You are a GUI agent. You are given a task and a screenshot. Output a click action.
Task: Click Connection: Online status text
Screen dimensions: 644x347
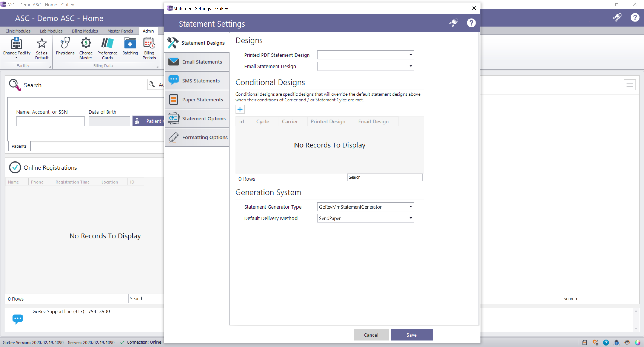[x=144, y=342]
